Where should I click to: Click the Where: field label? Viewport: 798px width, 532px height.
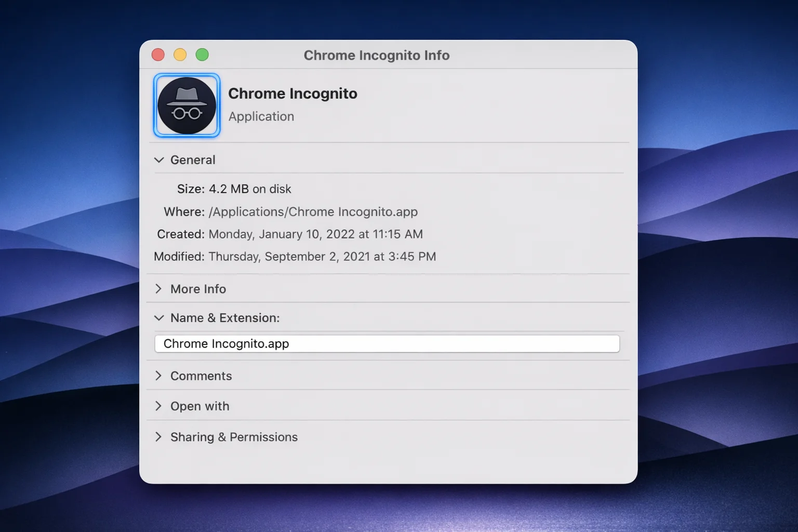pyautogui.click(x=184, y=212)
